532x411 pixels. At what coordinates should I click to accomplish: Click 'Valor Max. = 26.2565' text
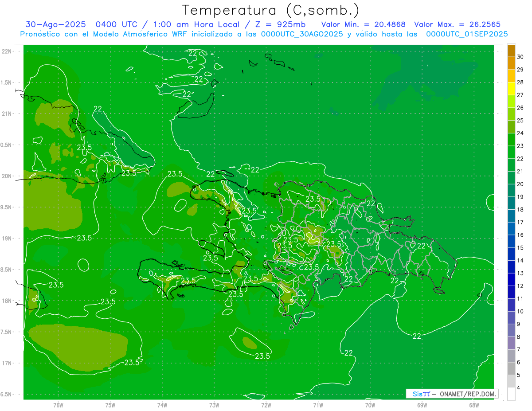point(457,24)
